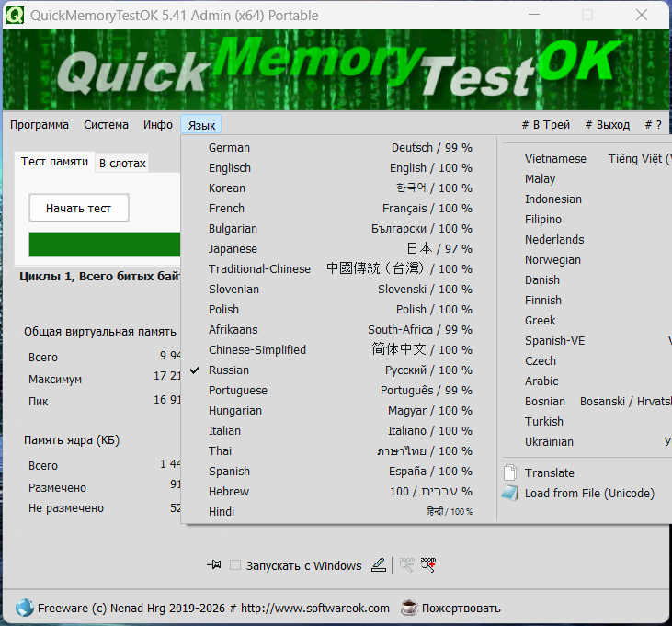672x626 pixels.
Task: Switch the language to Arabic
Action: [x=587, y=381]
